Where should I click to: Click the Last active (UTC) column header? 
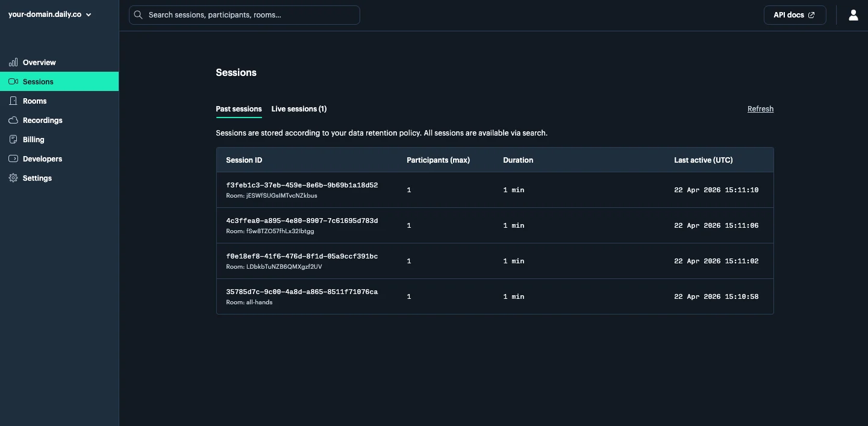[704, 160]
